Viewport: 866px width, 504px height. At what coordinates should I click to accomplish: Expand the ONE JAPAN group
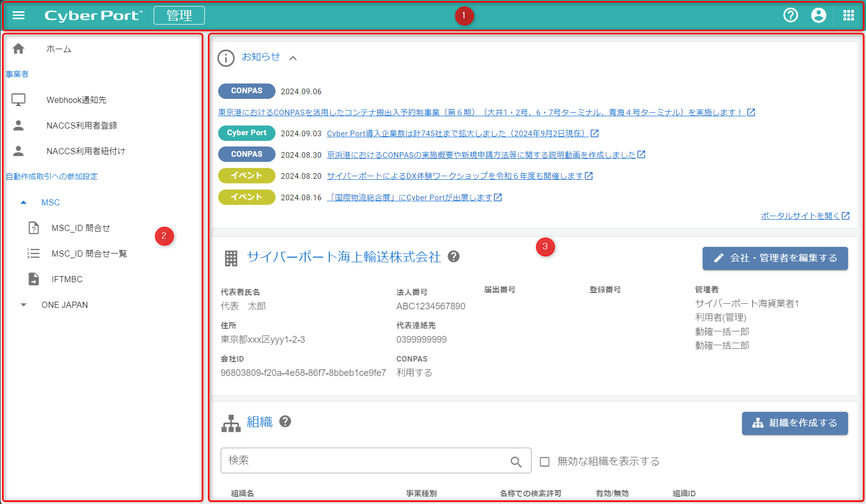[x=24, y=305]
